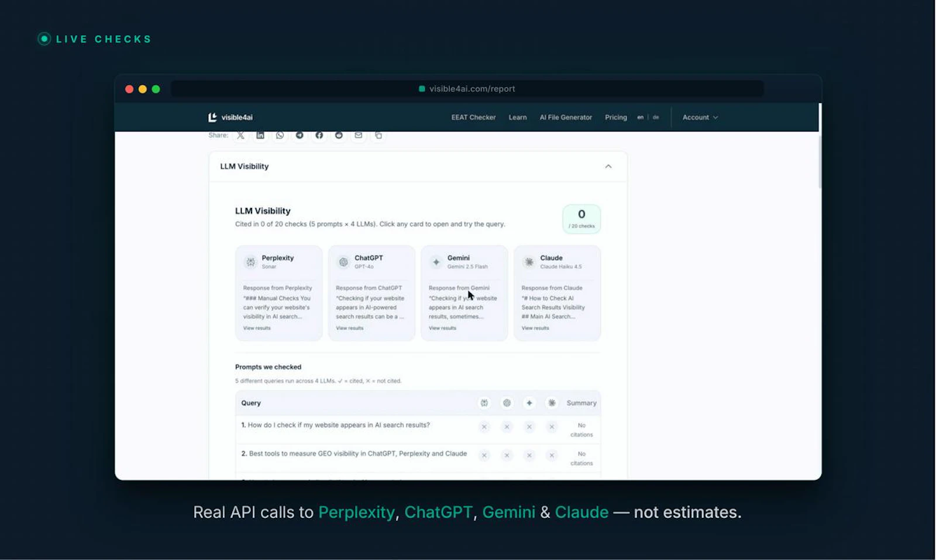Click ChatGPT icon in Query table header
Image resolution: width=936 pixels, height=560 pixels.
click(507, 403)
